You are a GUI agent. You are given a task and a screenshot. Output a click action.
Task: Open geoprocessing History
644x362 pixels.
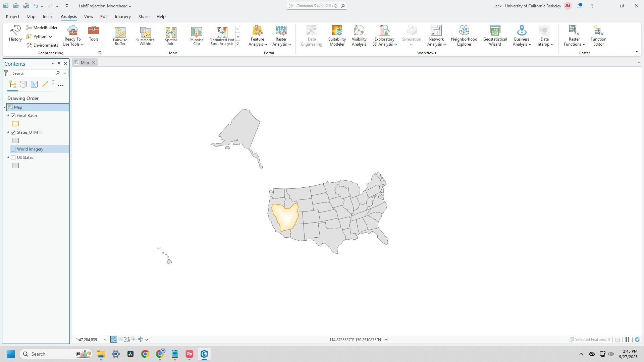coord(15,34)
